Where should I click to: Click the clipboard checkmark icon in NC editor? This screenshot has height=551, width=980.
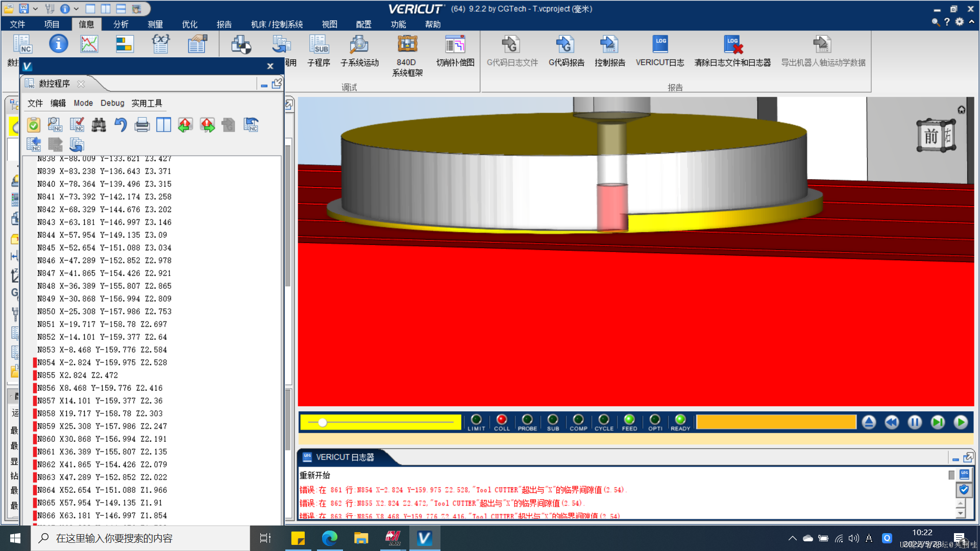[34, 124]
